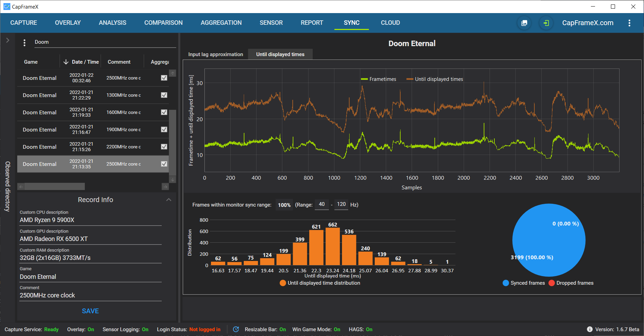This screenshot has height=336, width=644.
Task: Select Until displayed times tab
Action: 280,54
